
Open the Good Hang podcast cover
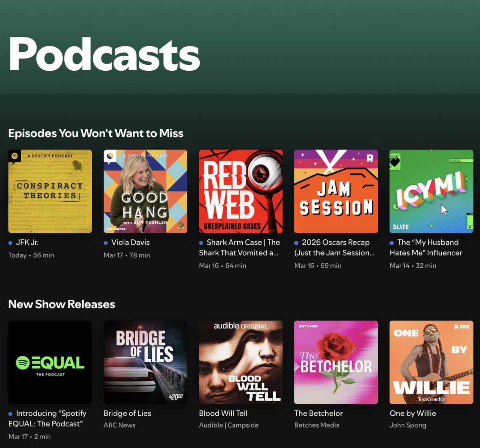tap(145, 191)
